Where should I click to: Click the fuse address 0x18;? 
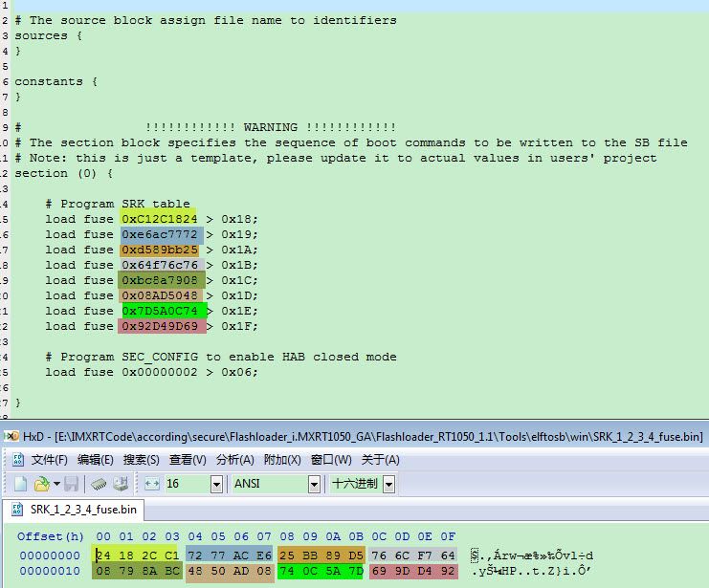pyautogui.click(x=239, y=219)
